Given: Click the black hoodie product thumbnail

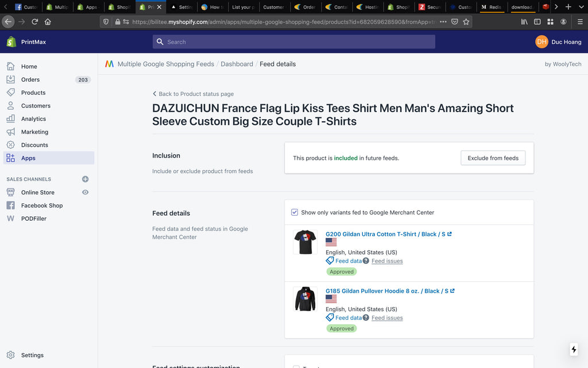Looking at the screenshot, I should click(x=305, y=299).
